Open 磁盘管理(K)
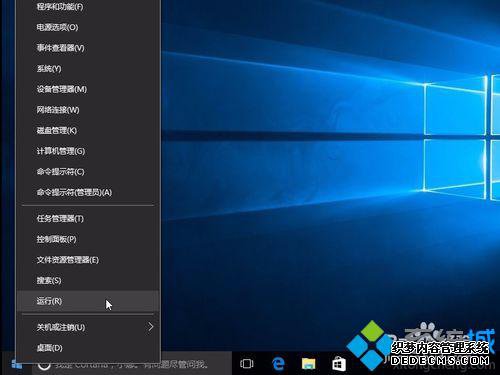The width and height of the screenshot is (500, 375). click(x=88, y=131)
